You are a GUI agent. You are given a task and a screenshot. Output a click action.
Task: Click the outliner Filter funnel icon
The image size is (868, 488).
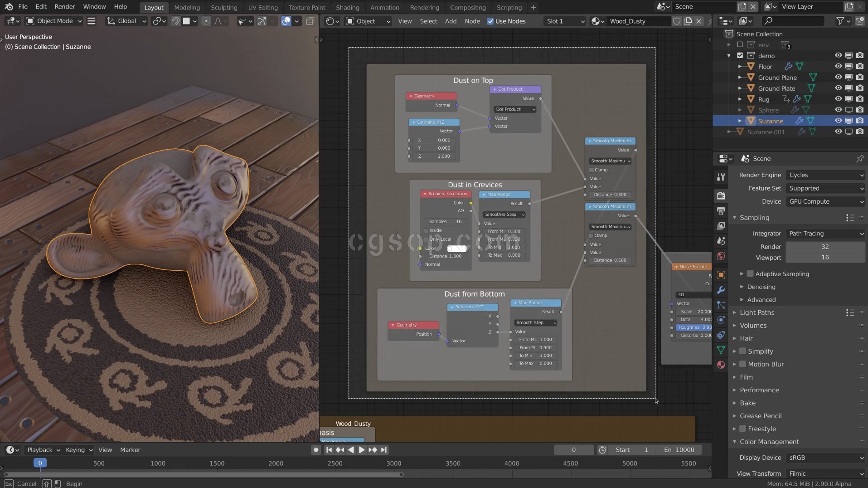(840, 21)
